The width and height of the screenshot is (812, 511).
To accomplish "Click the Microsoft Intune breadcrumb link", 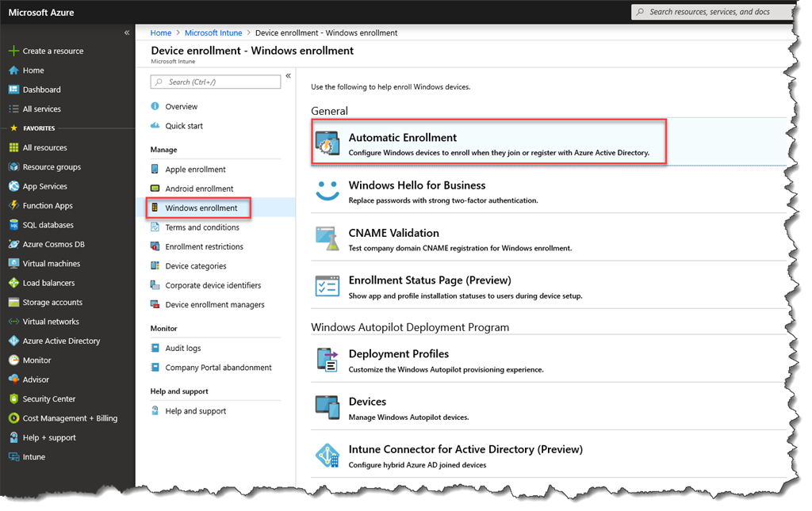I will (x=213, y=32).
